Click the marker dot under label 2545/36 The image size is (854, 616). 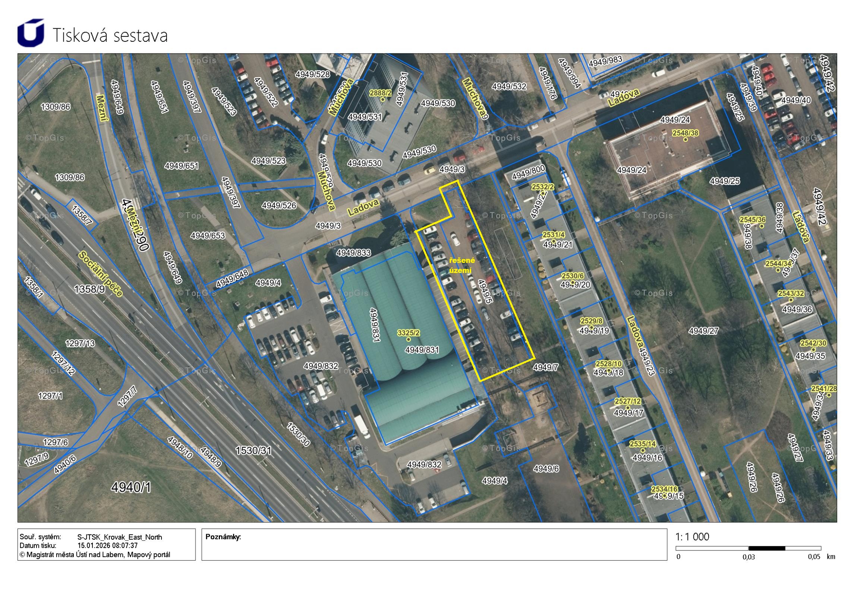coord(762,226)
